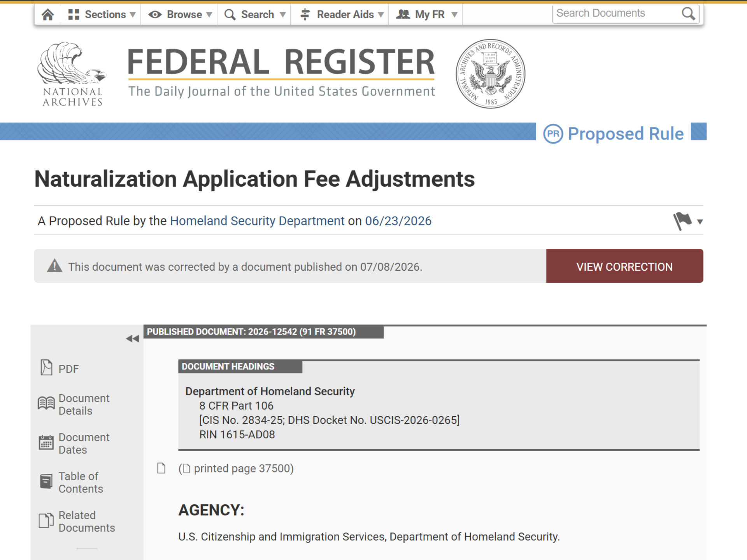
Task: Click the My FR people icon
Action: (x=403, y=14)
